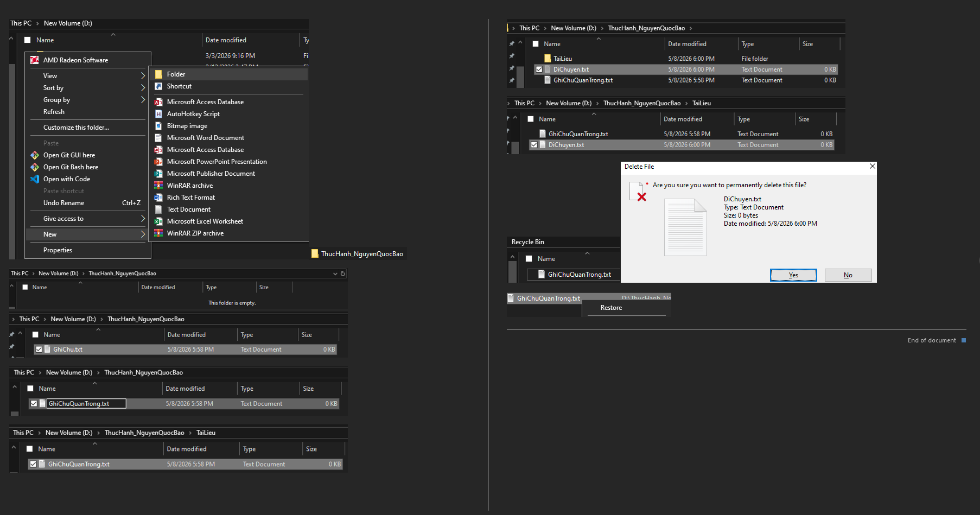Choose the Folder icon in the New submenu
This screenshot has height=515, width=980.
click(x=158, y=74)
